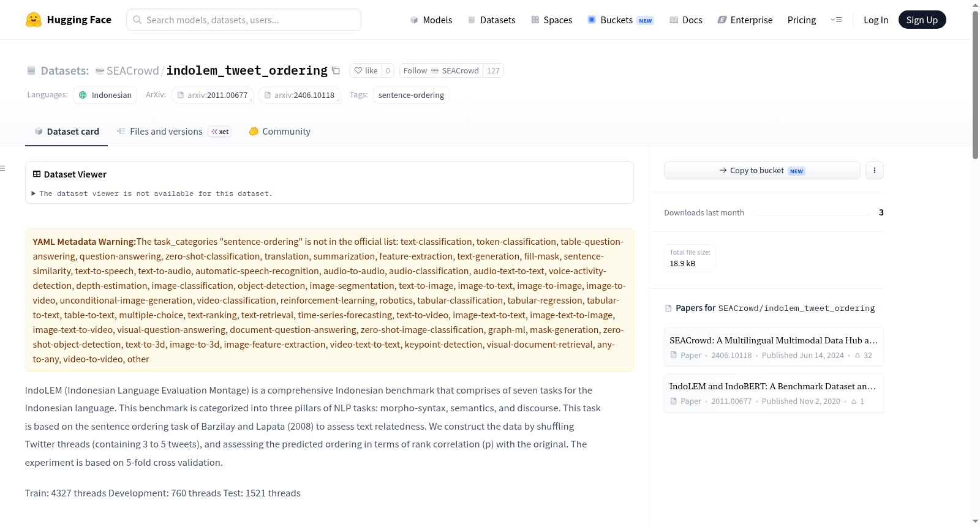
Task: Open the Indonesian language tag
Action: (x=105, y=95)
